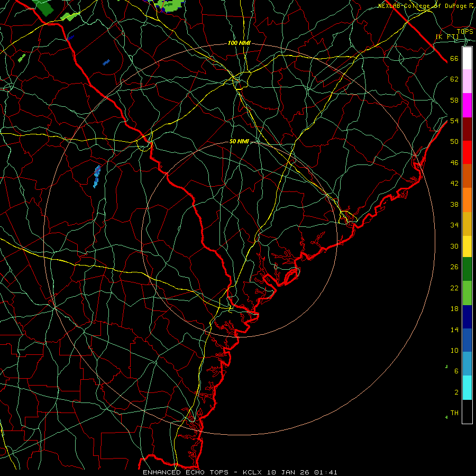Click the legend value '26'
This screenshot has width=476, height=476.
tap(454, 267)
